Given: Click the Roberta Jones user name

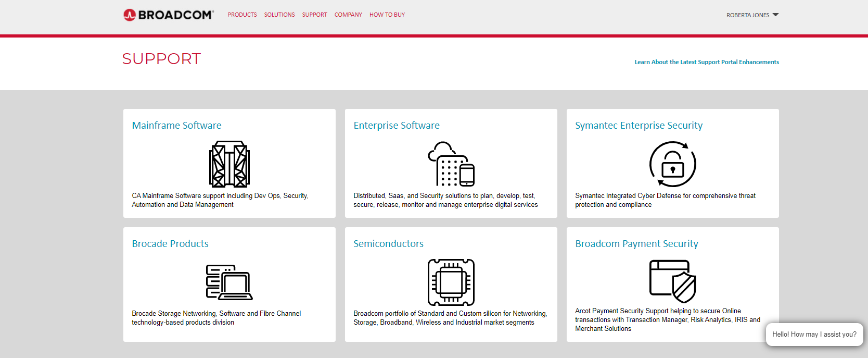Looking at the screenshot, I should coord(748,15).
